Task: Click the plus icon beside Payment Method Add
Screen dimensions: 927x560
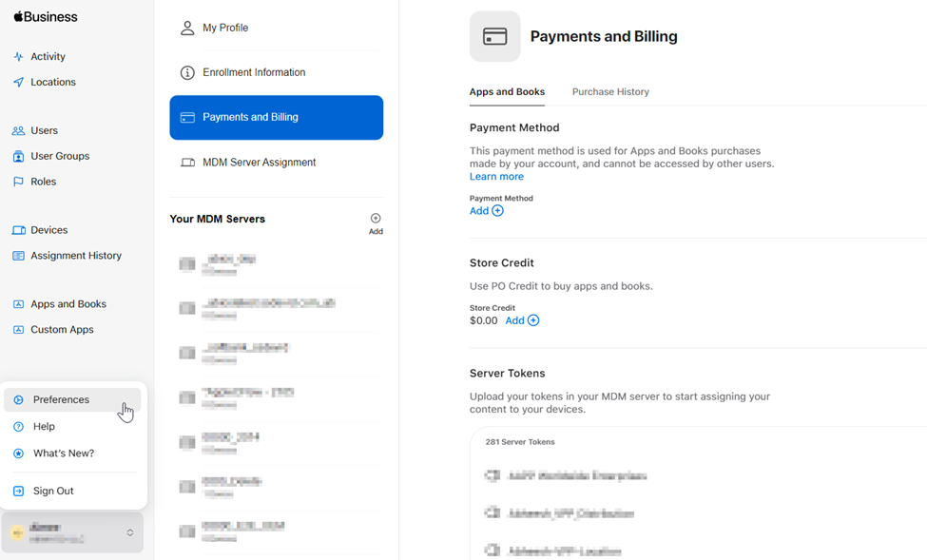Action: point(498,211)
